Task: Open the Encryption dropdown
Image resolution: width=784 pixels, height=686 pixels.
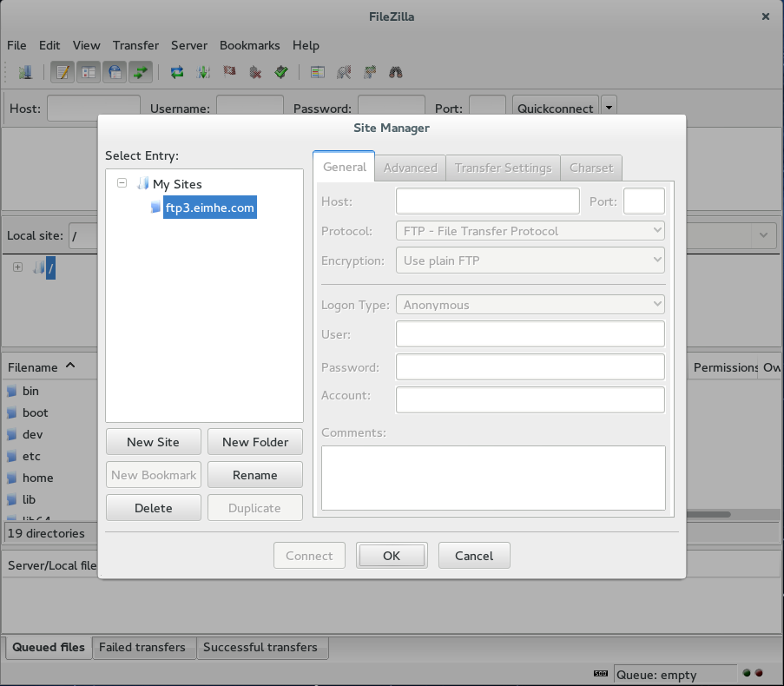Action: click(530, 261)
